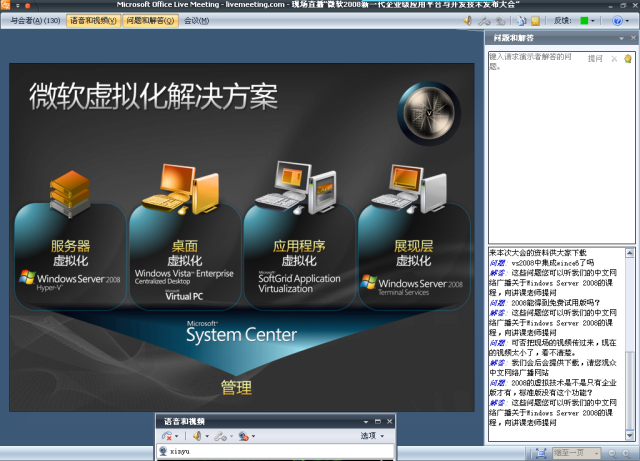Toggle the 语音和视频(V) panel button
This screenshot has width=640, height=461.
pos(92,20)
